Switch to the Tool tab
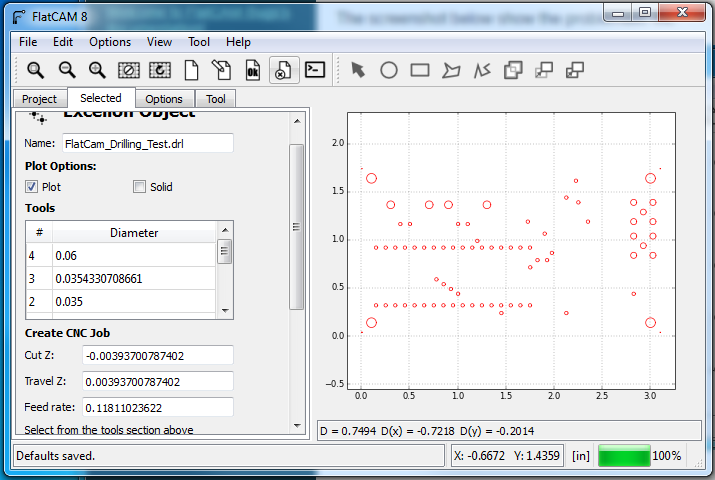Viewport: 715px width, 480px height. point(216,99)
